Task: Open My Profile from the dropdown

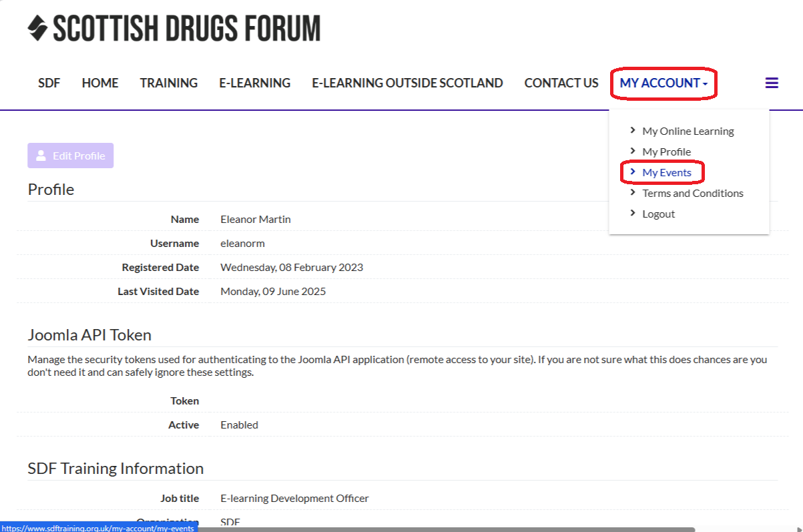Action: pos(667,152)
